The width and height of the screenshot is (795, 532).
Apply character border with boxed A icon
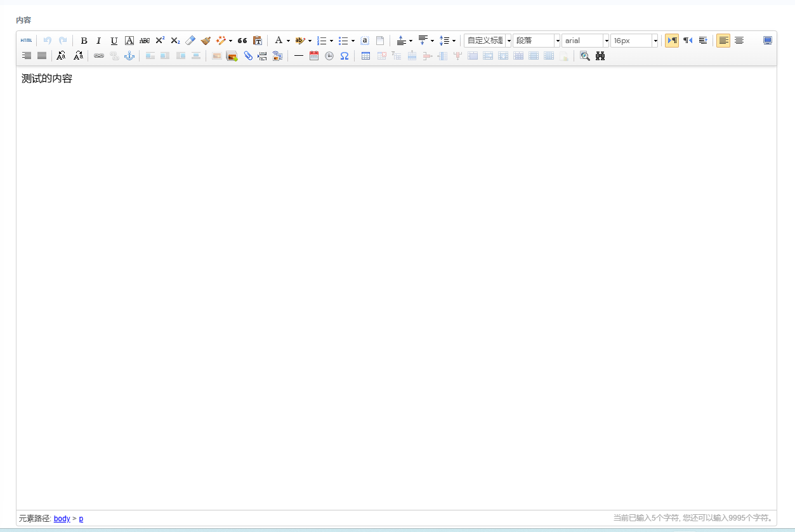[x=129, y=41]
